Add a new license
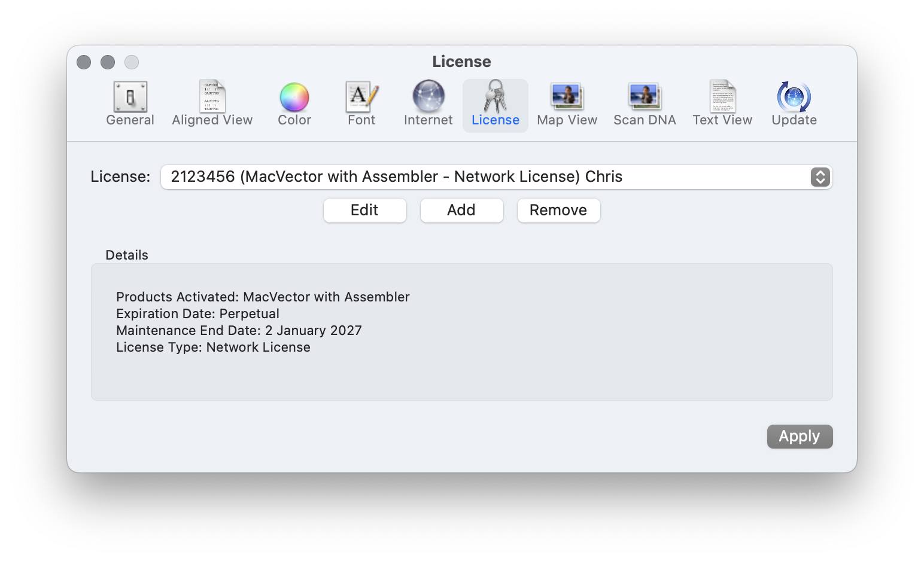 pos(461,210)
